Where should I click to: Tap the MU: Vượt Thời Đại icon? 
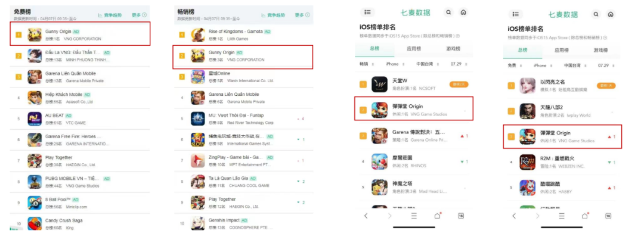click(197, 119)
